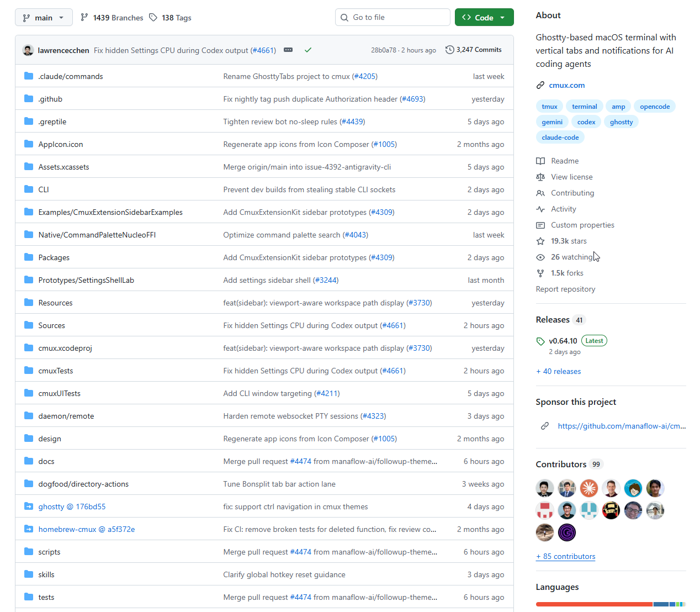Open the cmux.xcodeproj folder

[x=65, y=348]
